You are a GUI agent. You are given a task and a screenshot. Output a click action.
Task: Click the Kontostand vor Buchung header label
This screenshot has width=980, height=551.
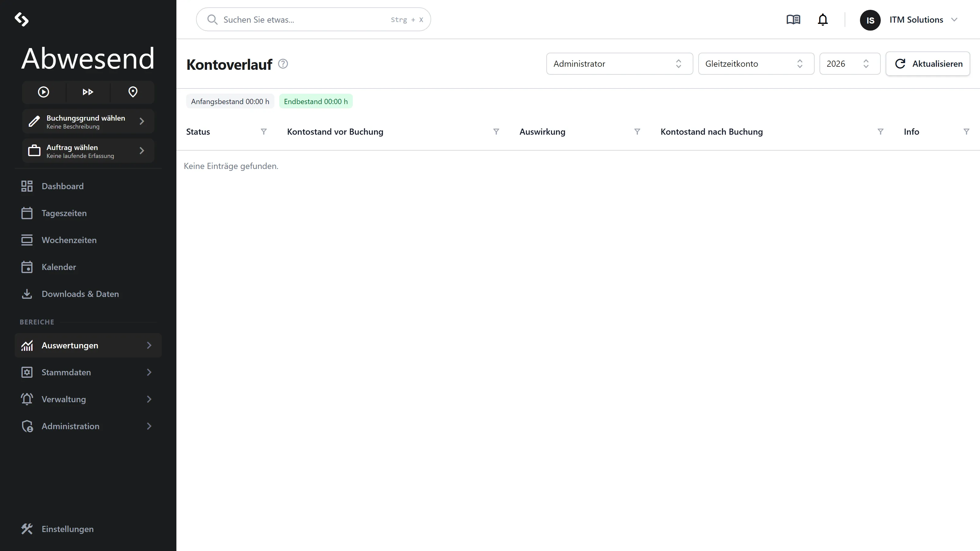(335, 132)
